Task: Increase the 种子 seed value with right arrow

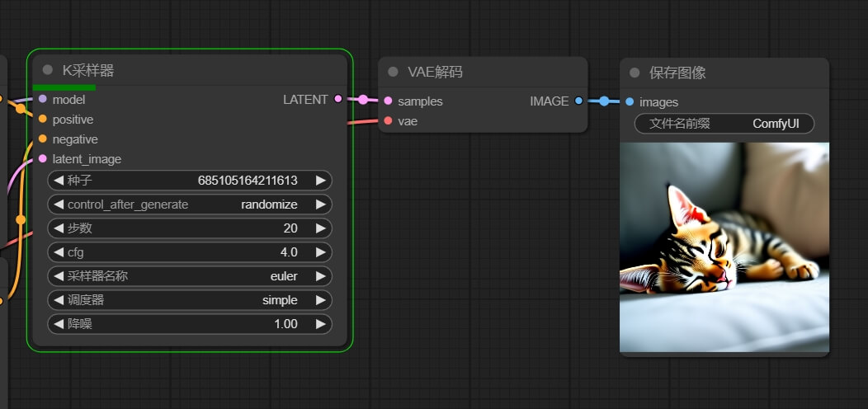Action: point(320,181)
